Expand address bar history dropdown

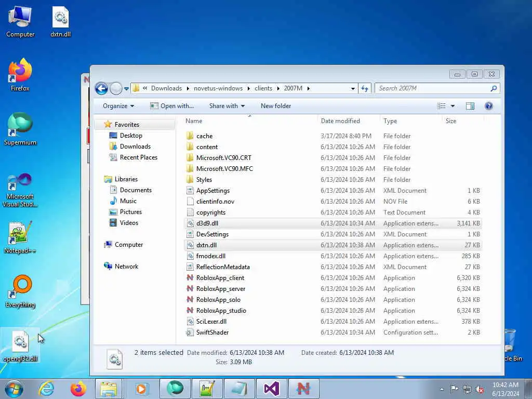(353, 88)
